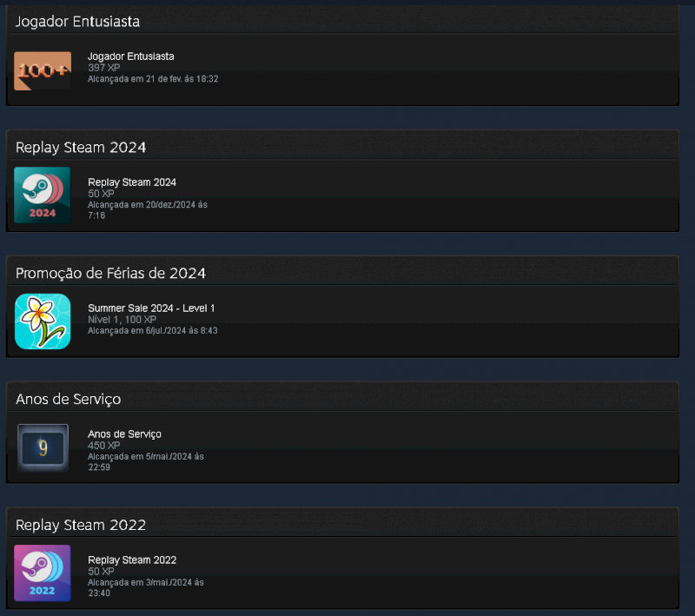The height and width of the screenshot is (616, 695).
Task: Select the Summer Sale 2024 flower badge
Action: pyautogui.click(x=43, y=321)
